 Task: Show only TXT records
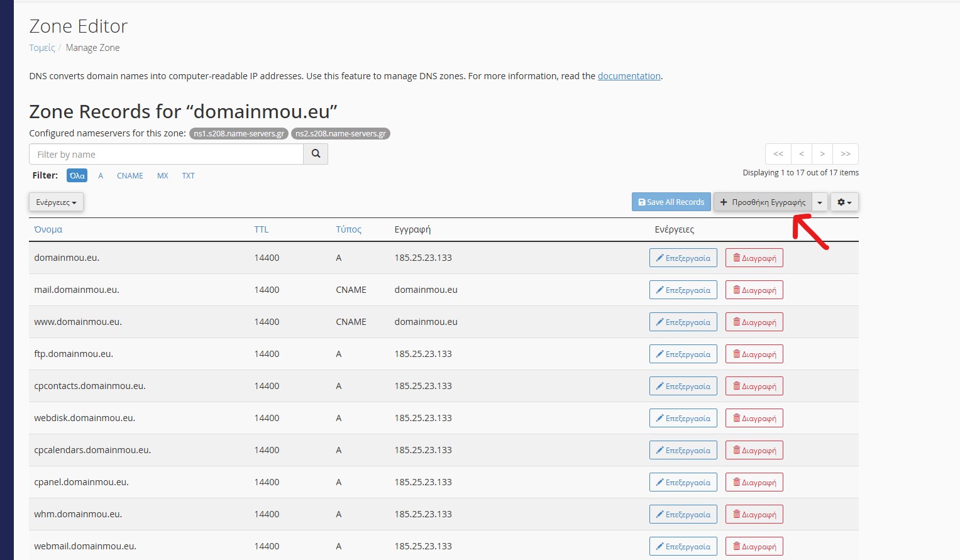[188, 176]
